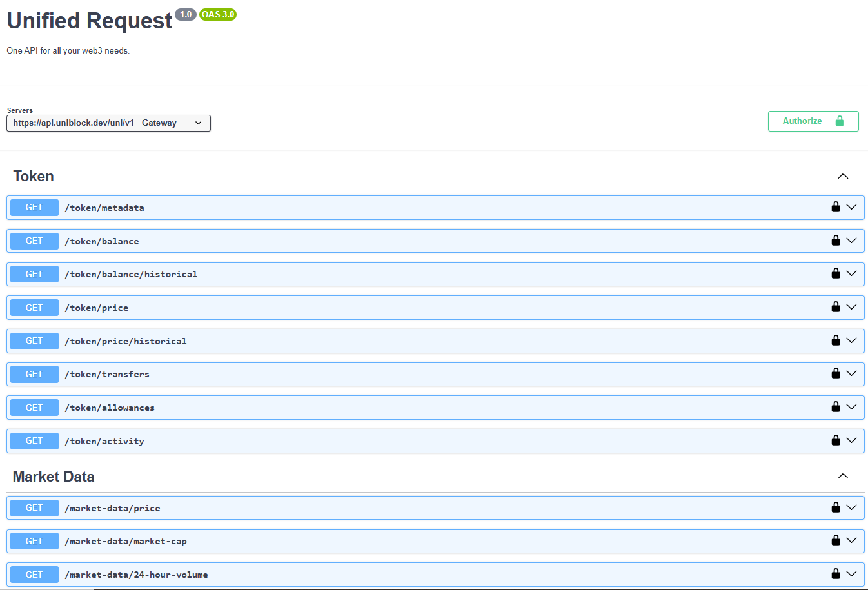Expand /token/balance with its chevron
868x590 pixels.
coord(851,241)
